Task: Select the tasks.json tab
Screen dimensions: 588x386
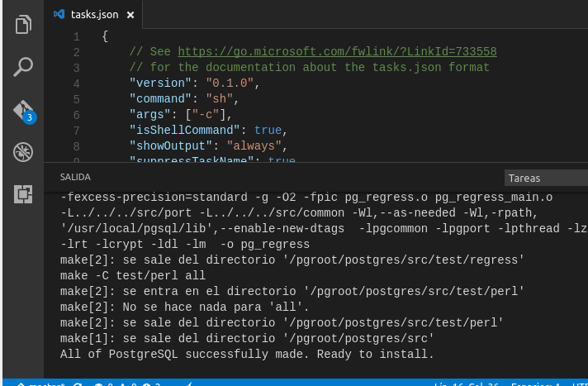Action: pos(93,15)
